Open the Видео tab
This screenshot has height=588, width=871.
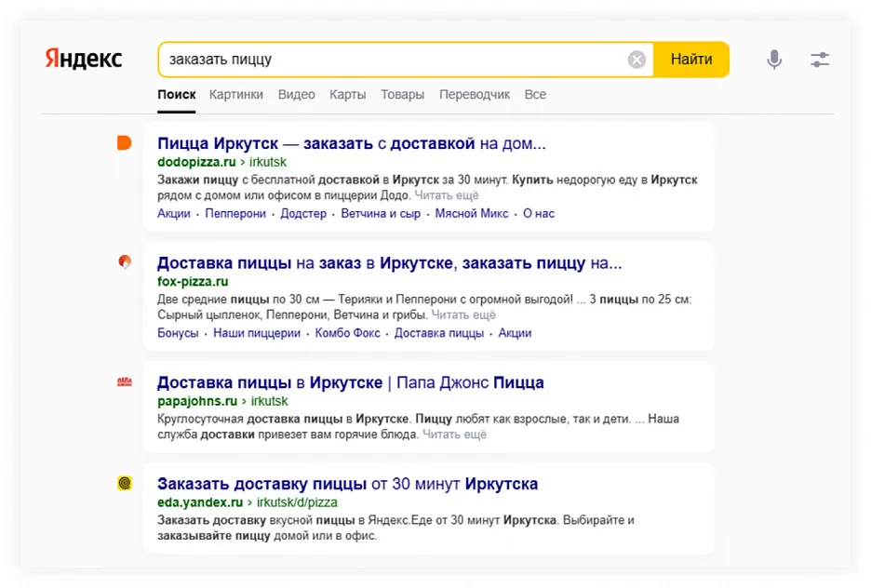click(x=296, y=94)
